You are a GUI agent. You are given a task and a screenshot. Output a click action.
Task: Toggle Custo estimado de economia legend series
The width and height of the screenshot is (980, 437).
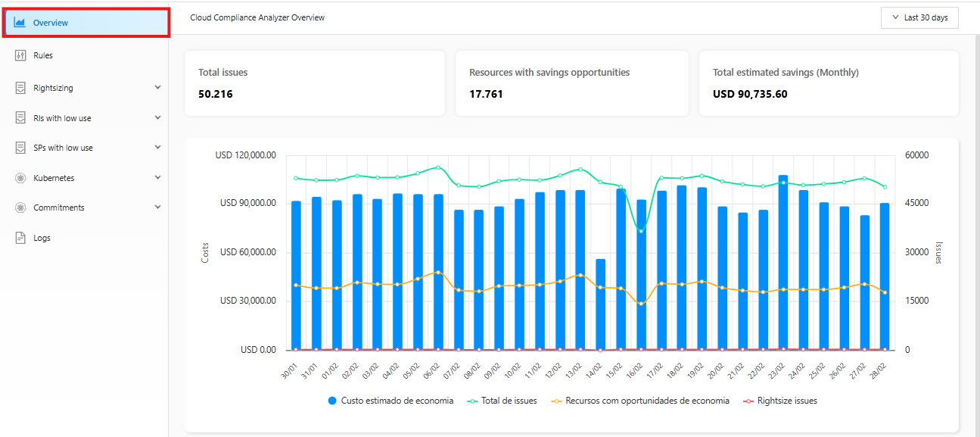point(390,401)
